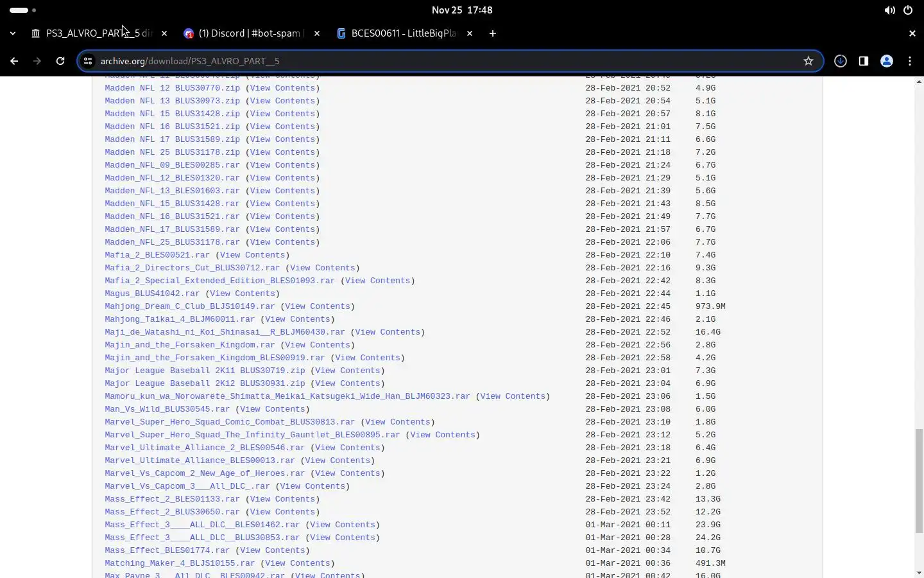The height and width of the screenshot is (578, 924).
Task: Open Marvel_Ultimate_Alliance_BLES00013.rar
Action: (x=200, y=460)
